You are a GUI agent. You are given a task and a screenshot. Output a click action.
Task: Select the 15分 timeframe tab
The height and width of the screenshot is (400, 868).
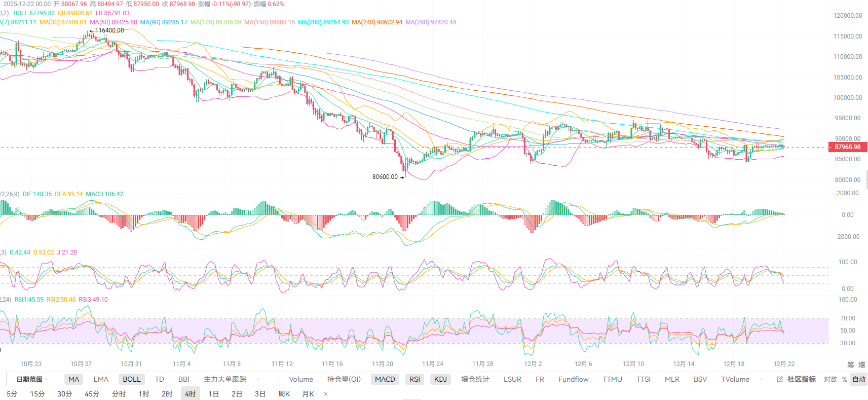tap(37, 394)
